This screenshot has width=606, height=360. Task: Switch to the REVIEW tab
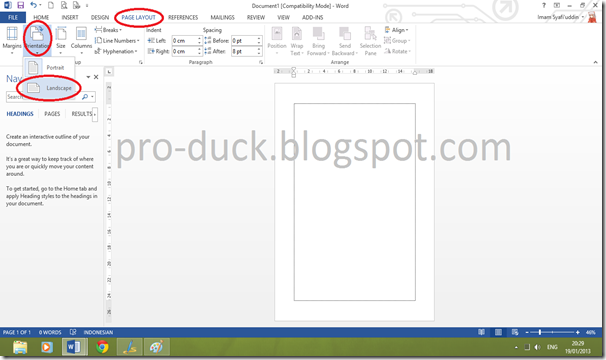(256, 17)
